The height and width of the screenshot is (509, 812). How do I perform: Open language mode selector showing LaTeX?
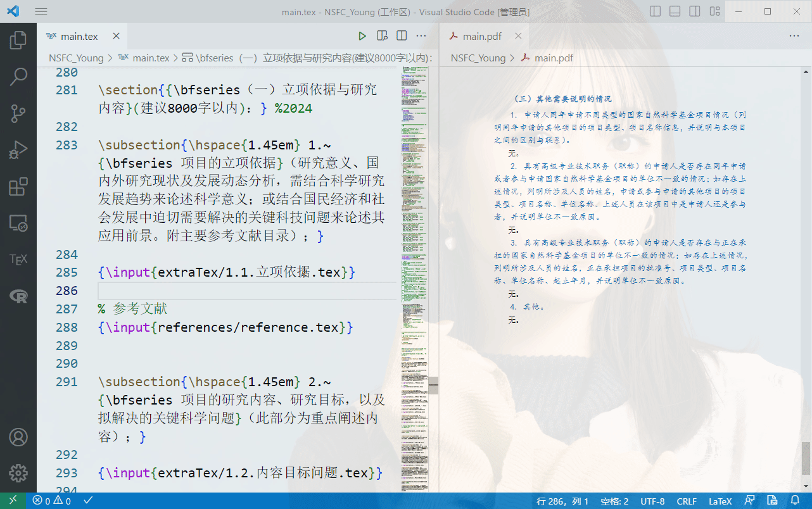(x=720, y=501)
